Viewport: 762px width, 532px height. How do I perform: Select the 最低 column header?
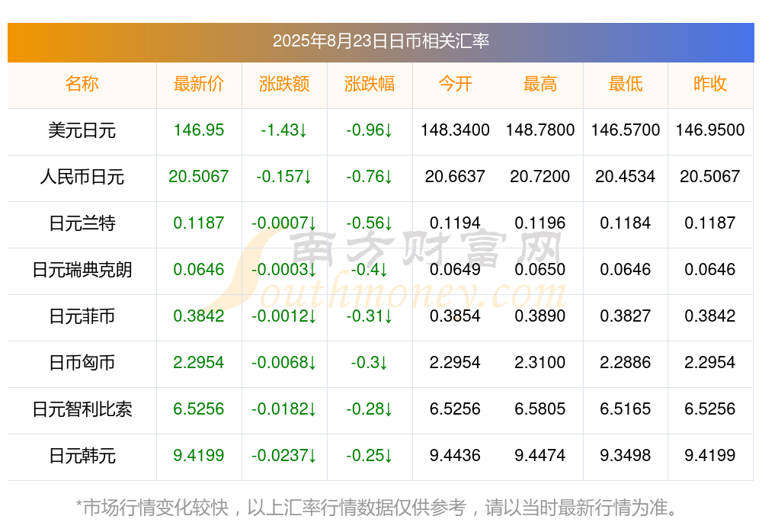pos(626,84)
